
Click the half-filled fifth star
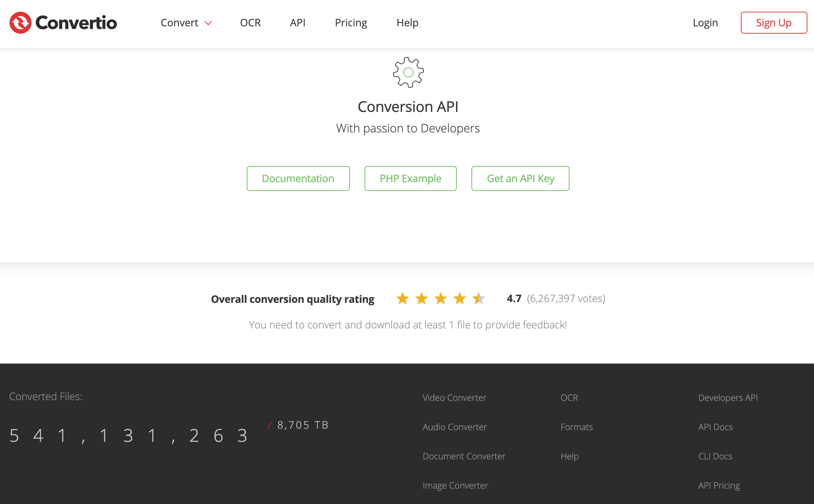coord(478,298)
